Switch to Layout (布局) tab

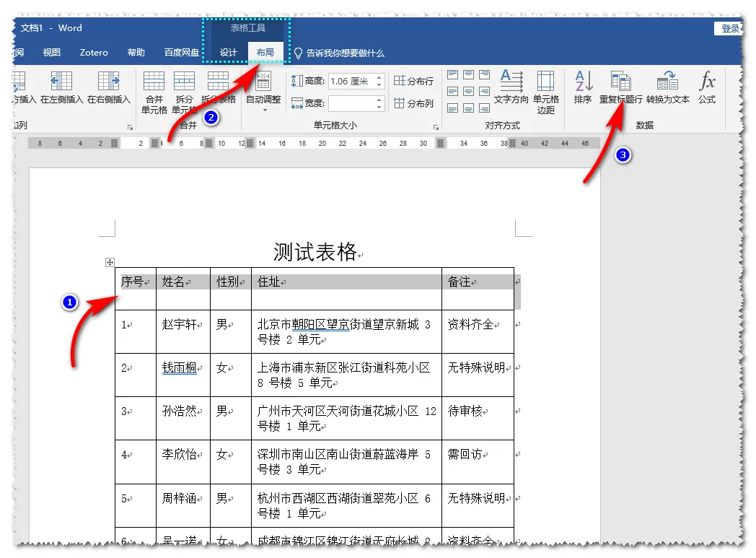[265, 53]
